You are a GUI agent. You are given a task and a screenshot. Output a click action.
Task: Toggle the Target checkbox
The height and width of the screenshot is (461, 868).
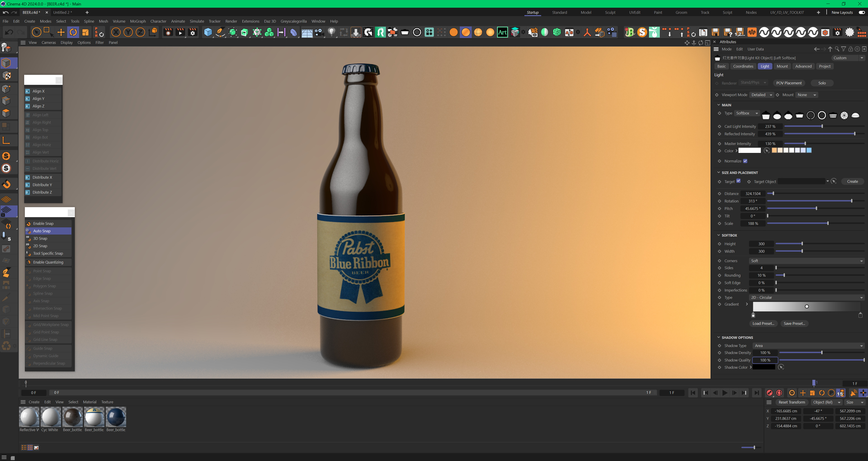[x=738, y=181]
